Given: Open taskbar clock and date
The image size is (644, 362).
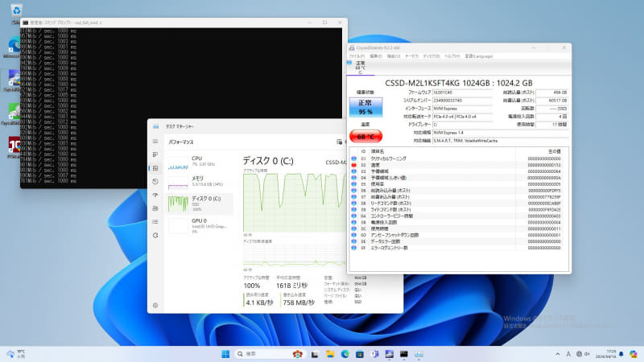Looking at the screenshot, I should click(606, 354).
